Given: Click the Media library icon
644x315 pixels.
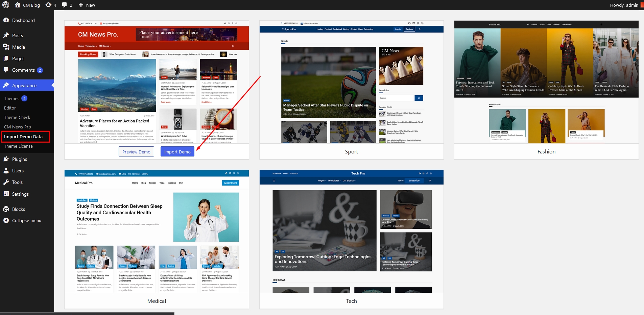Looking at the screenshot, I should 6,47.
